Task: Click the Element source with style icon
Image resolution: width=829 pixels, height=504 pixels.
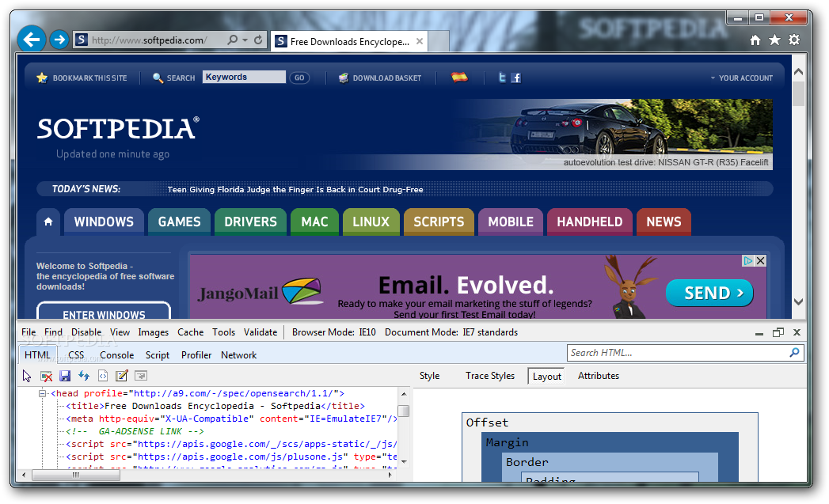Action: pos(103,376)
